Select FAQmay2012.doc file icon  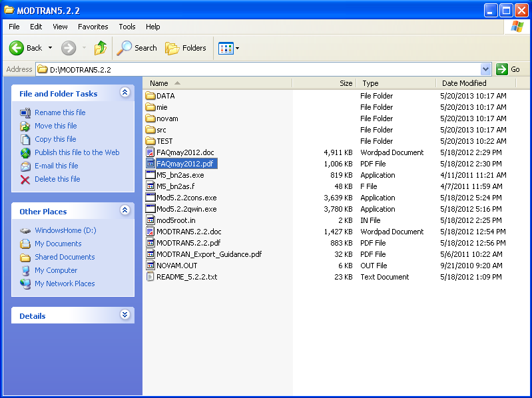[150, 152]
